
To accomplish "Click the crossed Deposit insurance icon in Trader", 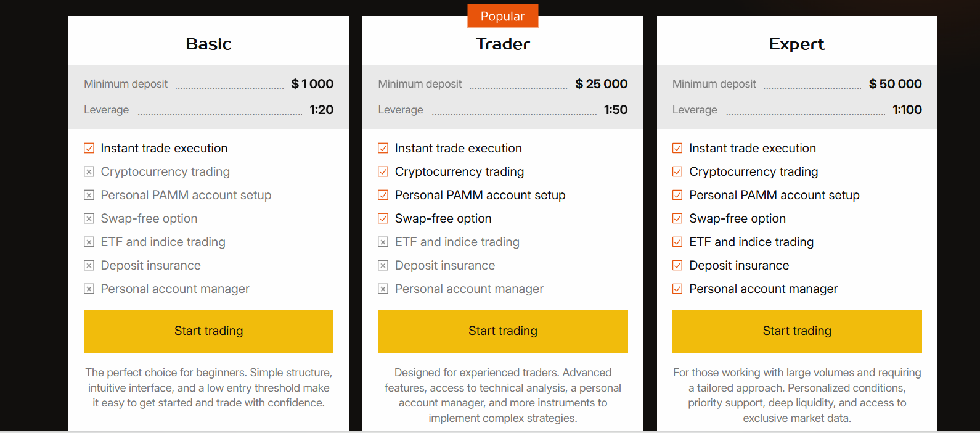I will (383, 265).
